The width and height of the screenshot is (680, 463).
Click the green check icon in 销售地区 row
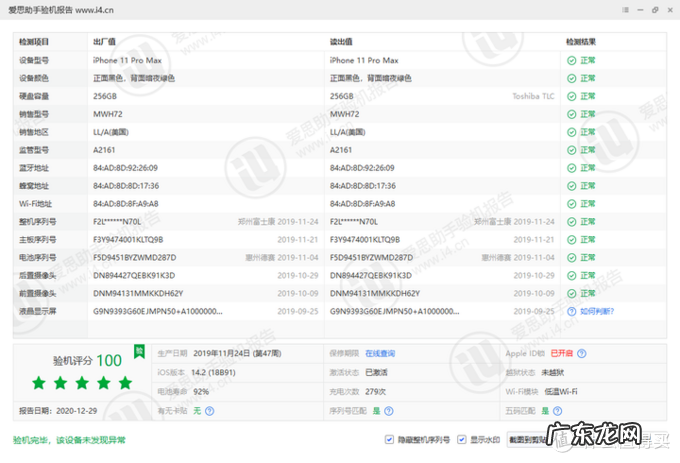(x=572, y=132)
